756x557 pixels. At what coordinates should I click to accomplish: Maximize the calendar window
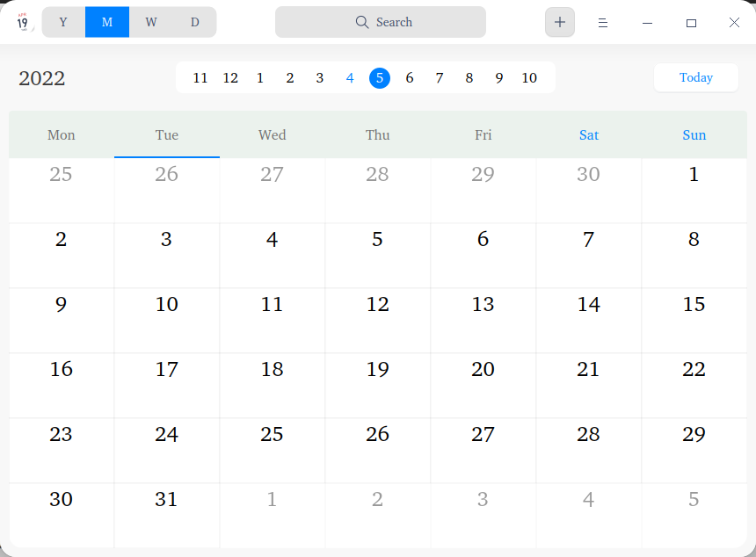[x=691, y=23]
